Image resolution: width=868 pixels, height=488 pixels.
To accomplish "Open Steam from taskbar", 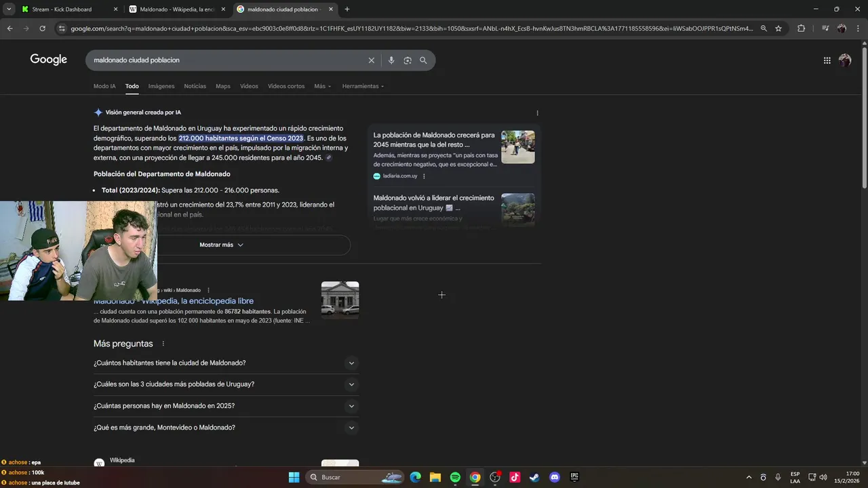I will coord(534,477).
